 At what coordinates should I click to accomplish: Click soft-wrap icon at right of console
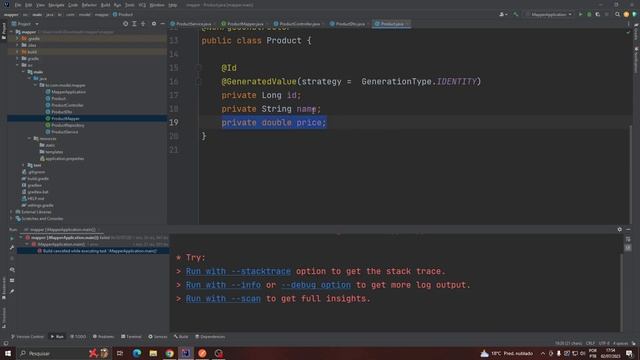(x=628, y=240)
